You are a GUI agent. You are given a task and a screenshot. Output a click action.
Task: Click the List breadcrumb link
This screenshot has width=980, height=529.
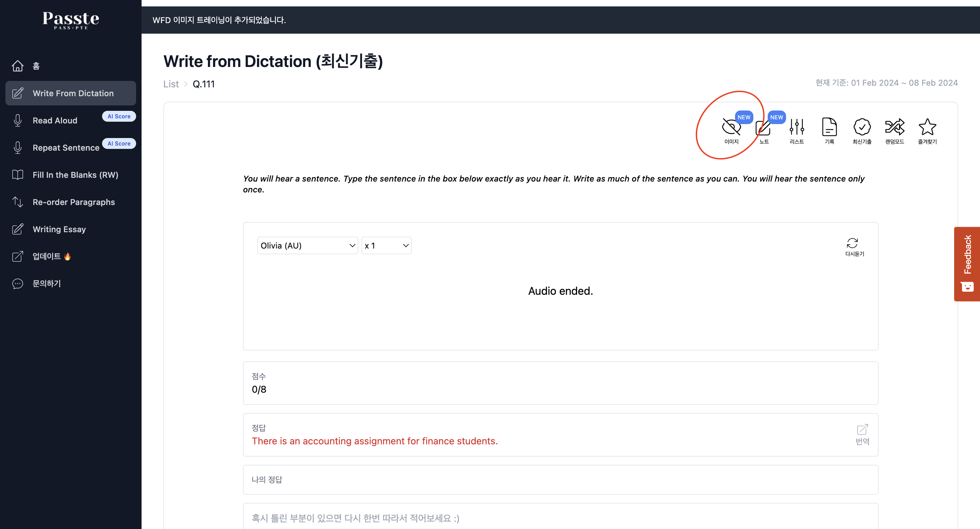(171, 84)
